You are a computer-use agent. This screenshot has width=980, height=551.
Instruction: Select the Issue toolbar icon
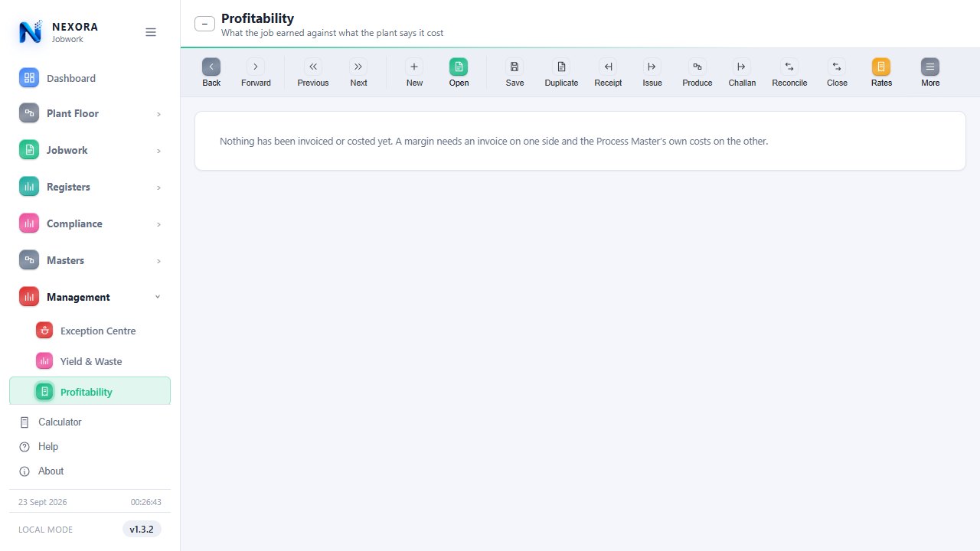coord(652,73)
